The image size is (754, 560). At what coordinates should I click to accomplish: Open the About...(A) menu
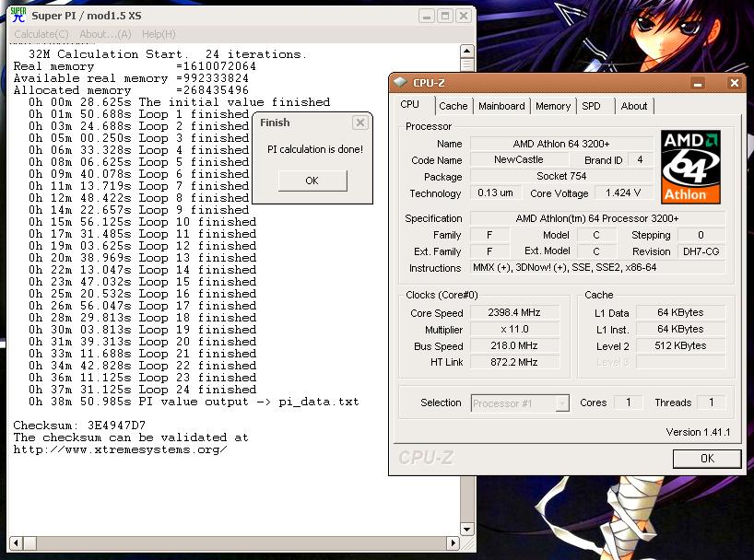coord(105,34)
